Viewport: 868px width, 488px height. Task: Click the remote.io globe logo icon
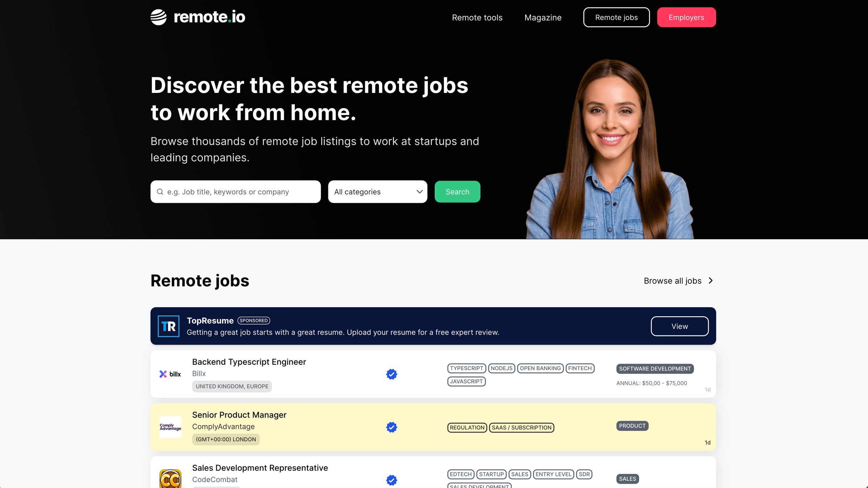(158, 17)
